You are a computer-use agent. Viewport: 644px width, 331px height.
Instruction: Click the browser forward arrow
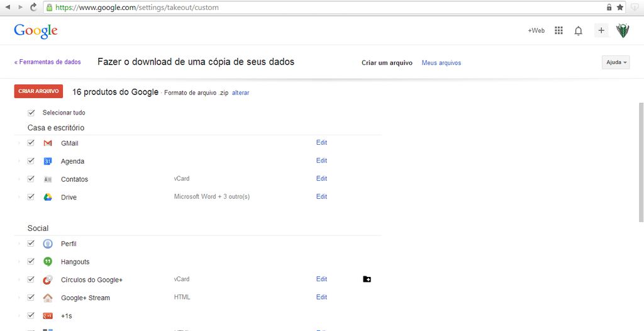pyautogui.click(x=20, y=7)
